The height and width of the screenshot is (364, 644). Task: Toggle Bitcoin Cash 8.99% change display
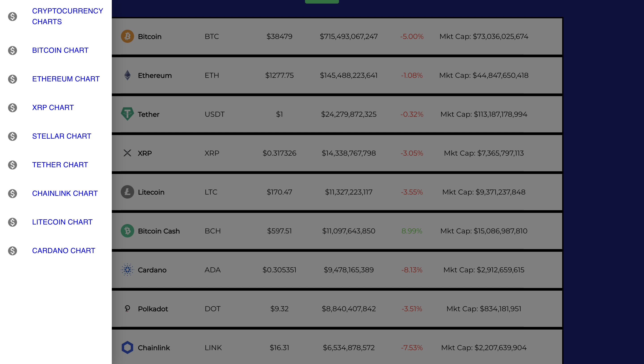point(411,231)
